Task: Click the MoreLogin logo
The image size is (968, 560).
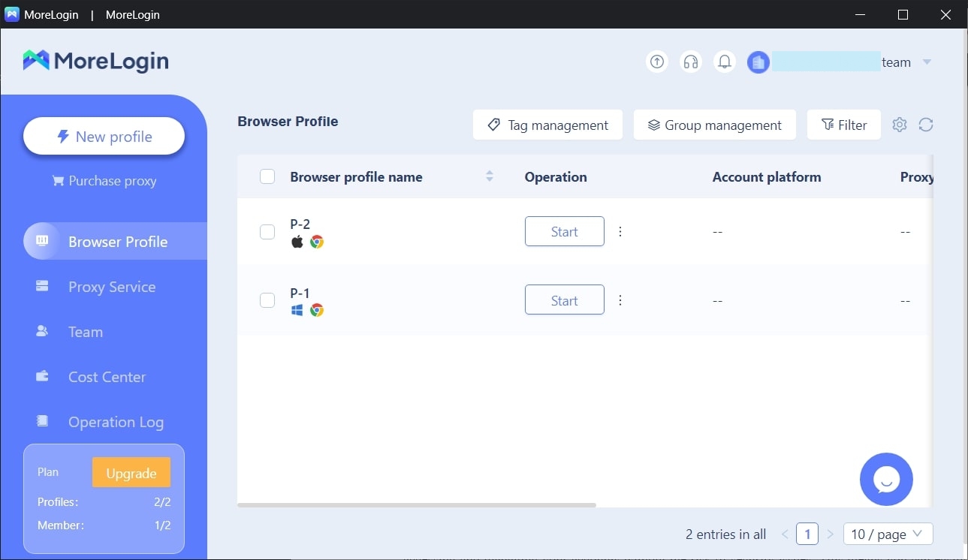Action: pos(96,61)
